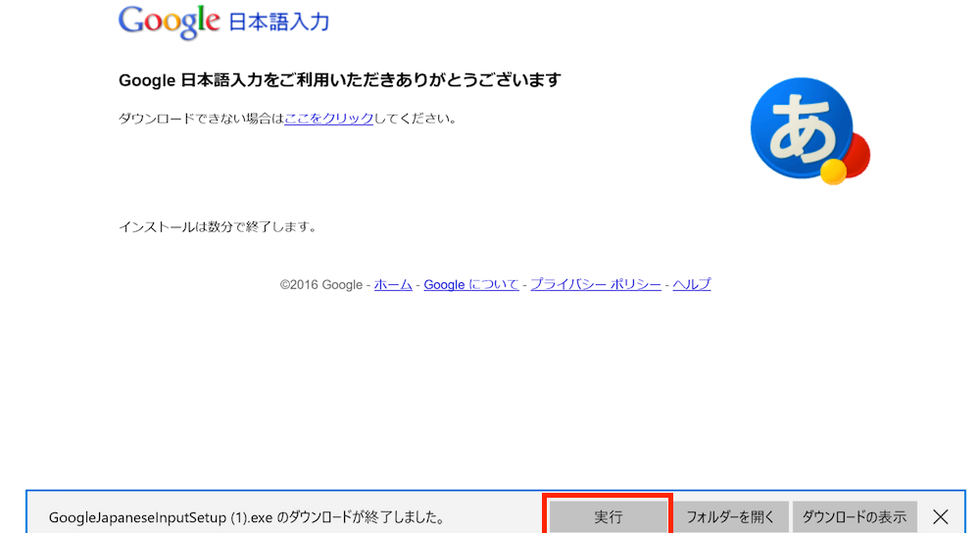This screenshot has height=533, width=980.
Task: Click the Google 日本語入力 logo
Action: pyautogui.click(x=223, y=22)
